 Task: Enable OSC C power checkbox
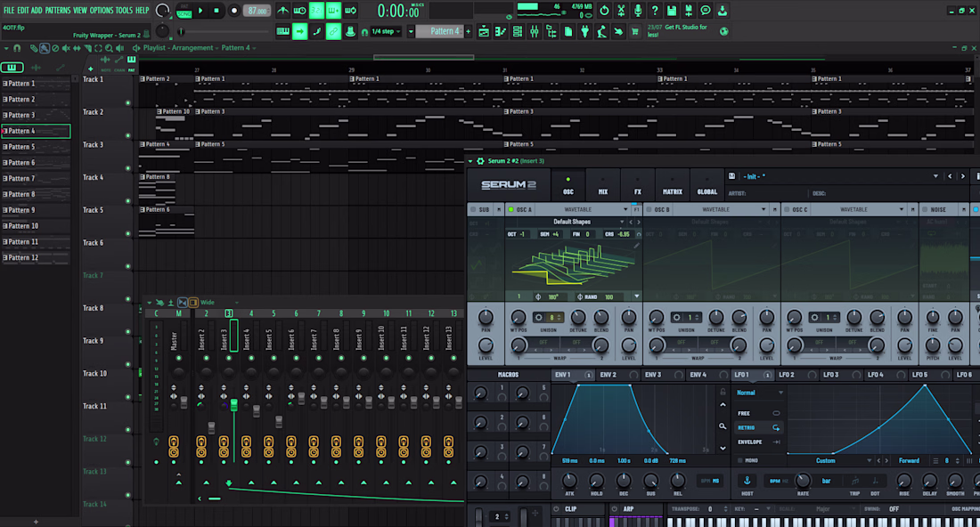[x=787, y=210]
